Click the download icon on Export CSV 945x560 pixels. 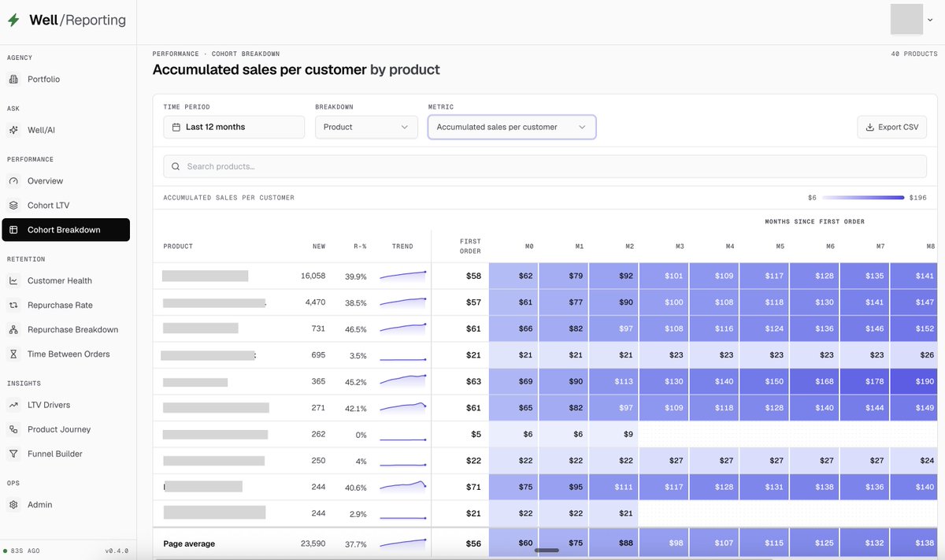click(x=870, y=127)
